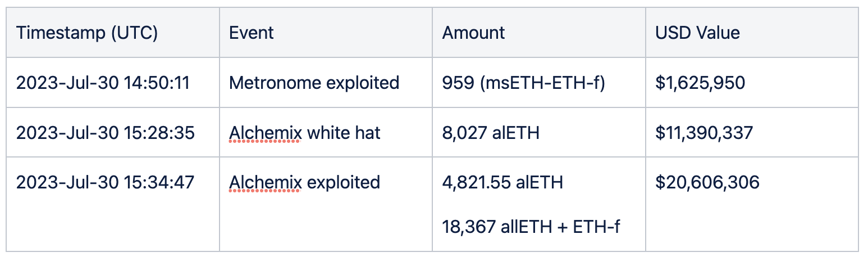Viewport: 868px width, 261px height.
Task: Click the Timestamp (UTC) column header
Action: (x=87, y=33)
